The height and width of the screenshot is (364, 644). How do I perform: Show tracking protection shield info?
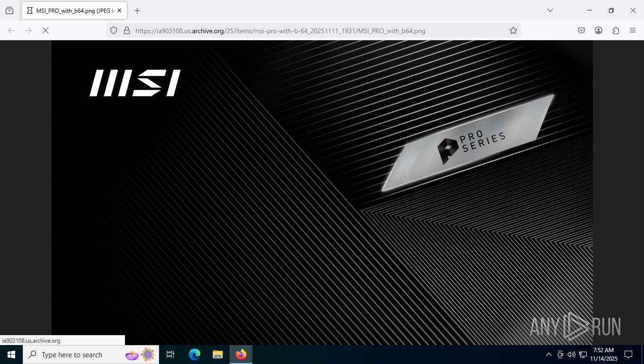114,30
